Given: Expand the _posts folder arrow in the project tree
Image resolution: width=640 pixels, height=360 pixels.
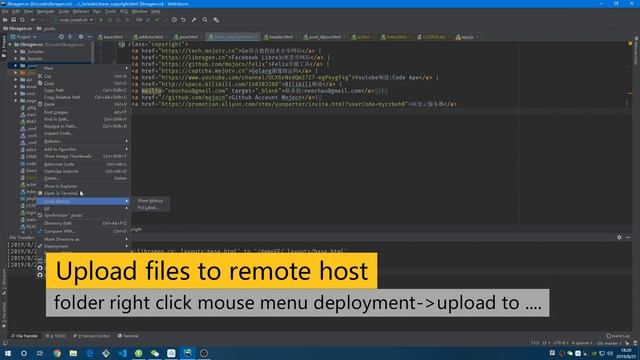Looking at the screenshot, I should [16, 66].
